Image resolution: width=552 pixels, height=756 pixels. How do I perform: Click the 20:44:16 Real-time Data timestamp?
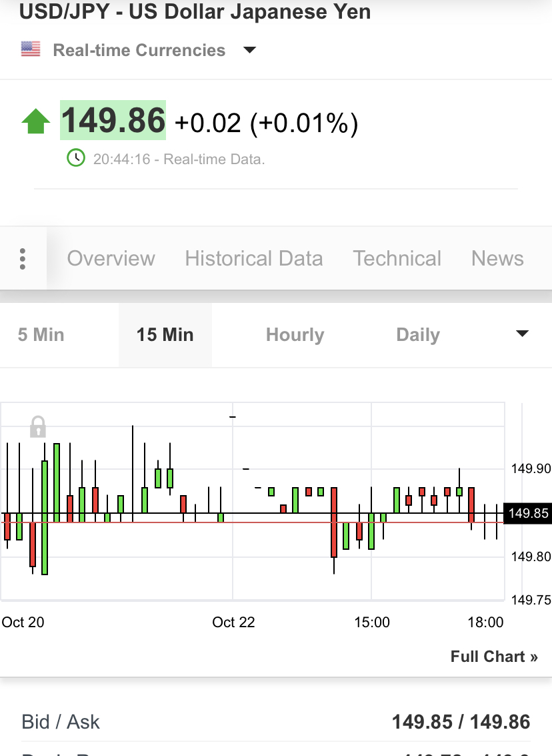(x=179, y=159)
